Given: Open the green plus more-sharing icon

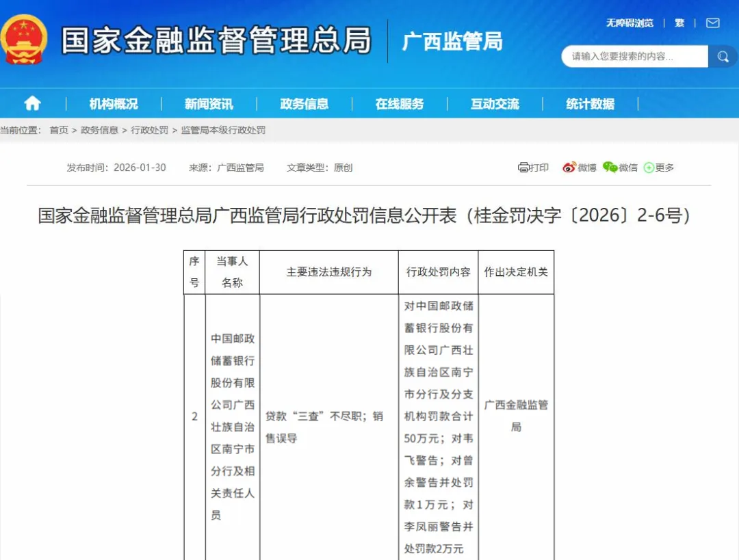Looking at the screenshot, I should click(x=649, y=168).
